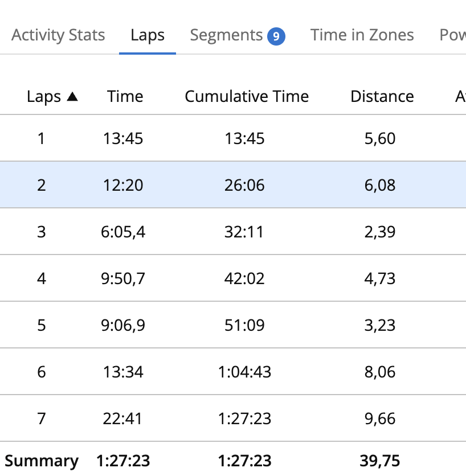
Task: Open the Time in Zones tab
Action: [362, 35]
